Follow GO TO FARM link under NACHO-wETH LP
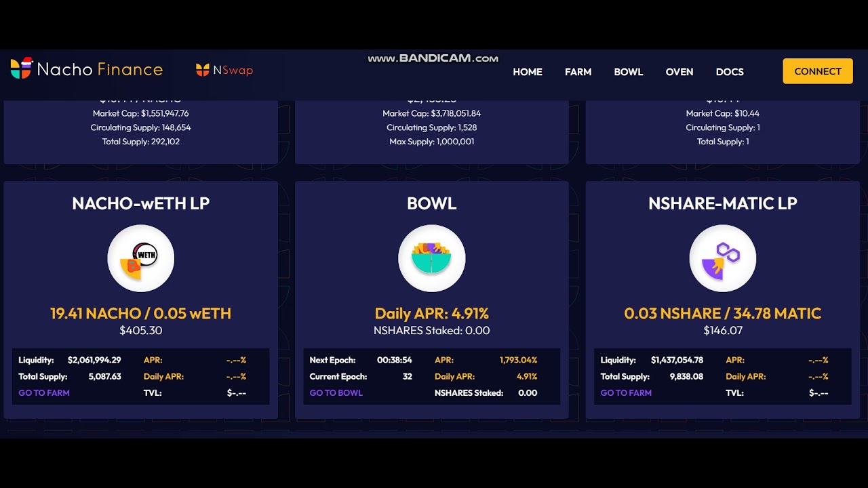The image size is (868, 488). coord(44,393)
